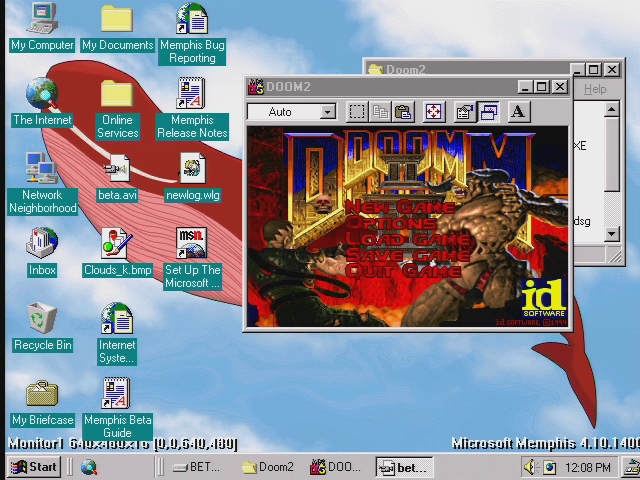640x480 pixels.
Task: Open the Help menu in Doom2 folder window
Action: (x=595, y=89)
